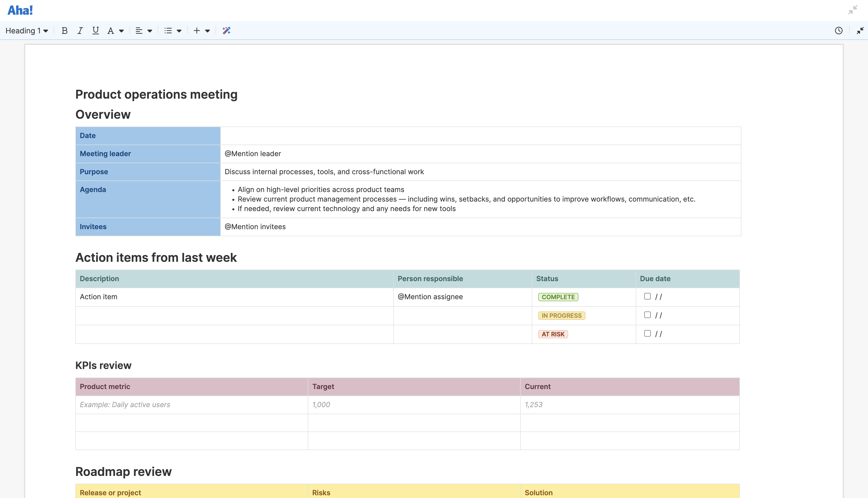Open the list formatting dropdown

173,30
